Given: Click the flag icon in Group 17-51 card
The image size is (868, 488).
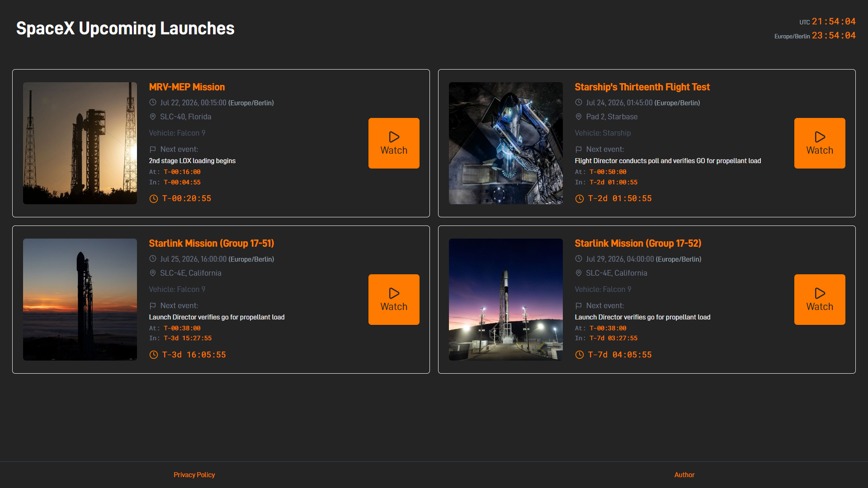Looking at the screenshot, I should pyautogui.click(x=153, y=305).
